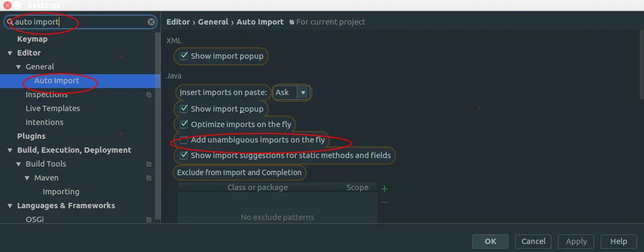
Task: Click the minus remove-exclusion icon
Action: (x=384, y=202)
